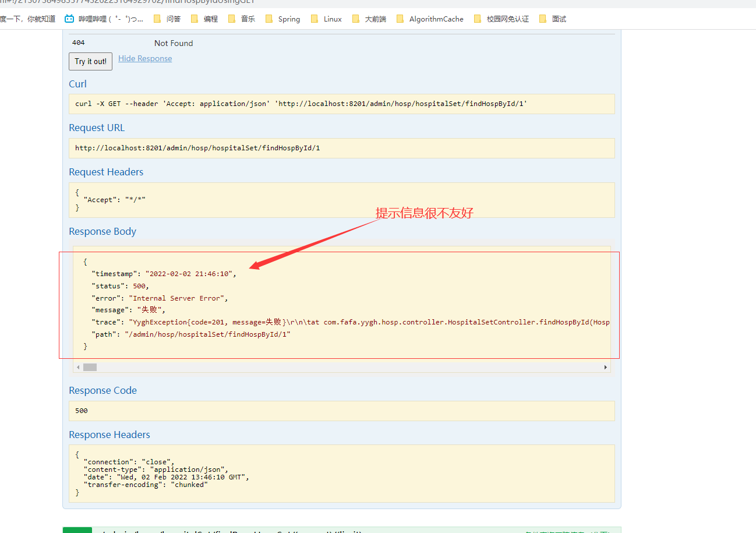Open the 哔哩哔哩 bookmark
The width and height of the screenshot is (756, 533).
pos(104,19)
